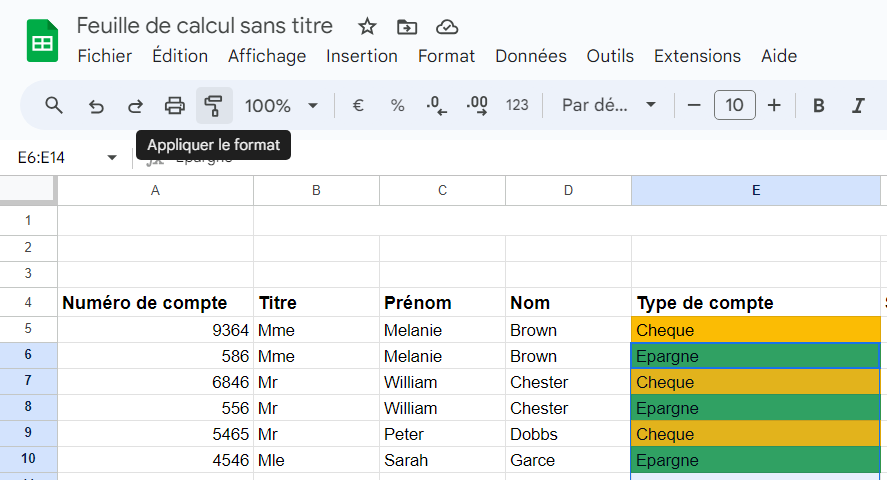The height and width of the screenshot is (480, 887).
Task: Select column E header
Action: point(756,191)
